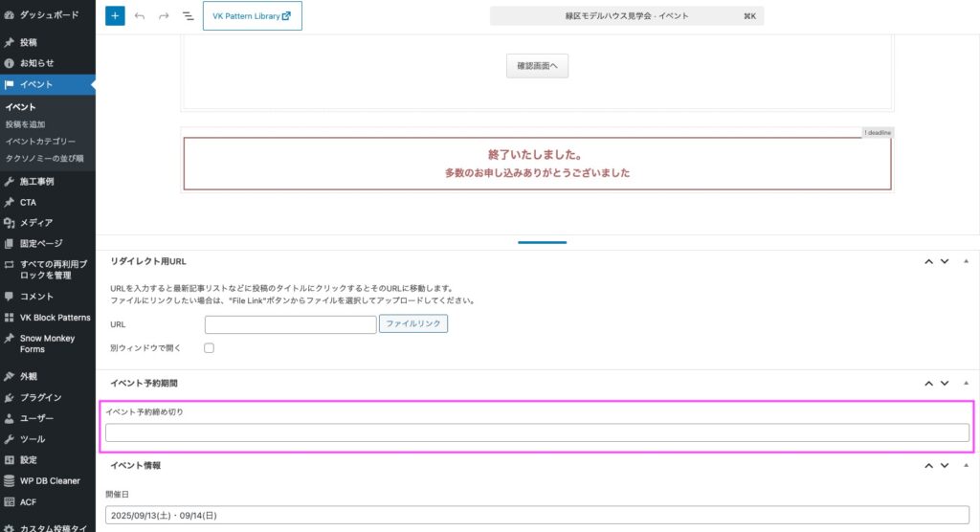Image resolution: width=980 pixels, height=532 pixels.
Task: Collapse the イベント予約期間 panel with triangle toggle
Action: pyautogui.click(x=966, y=383)
